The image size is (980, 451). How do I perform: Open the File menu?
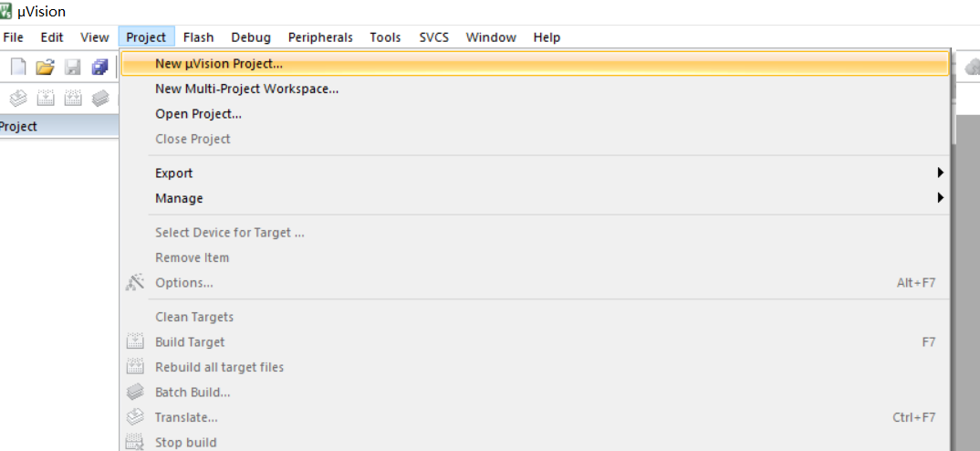pyautogui.click(x=13, y=37)
